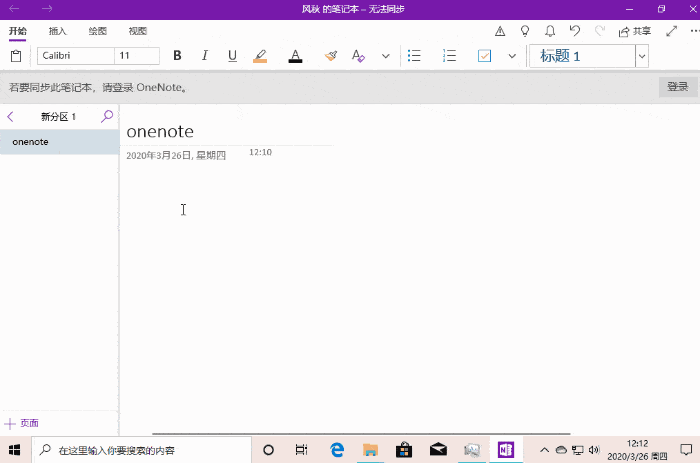Open the search magnifier in navigation pane

coord(107,117)
